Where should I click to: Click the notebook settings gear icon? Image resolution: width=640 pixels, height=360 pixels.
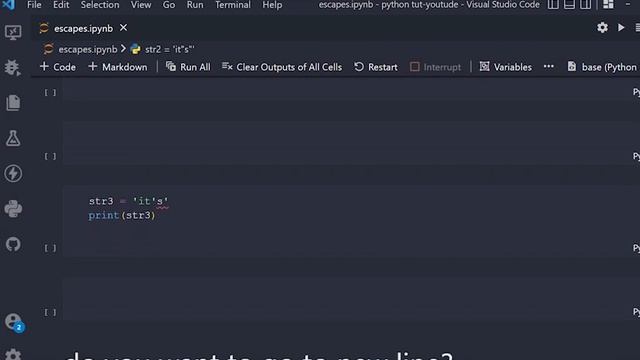(602, 28)
